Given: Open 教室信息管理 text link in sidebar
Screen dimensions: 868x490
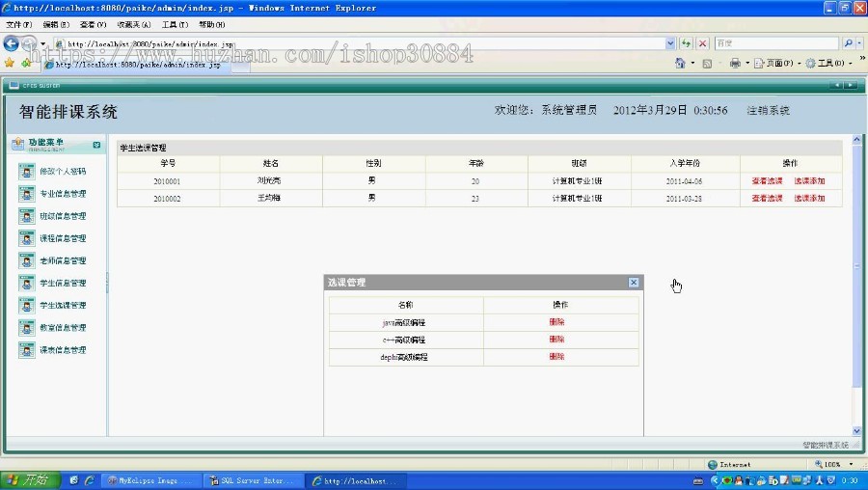Looking at the screenshot, I should click(x=63, y=328).
